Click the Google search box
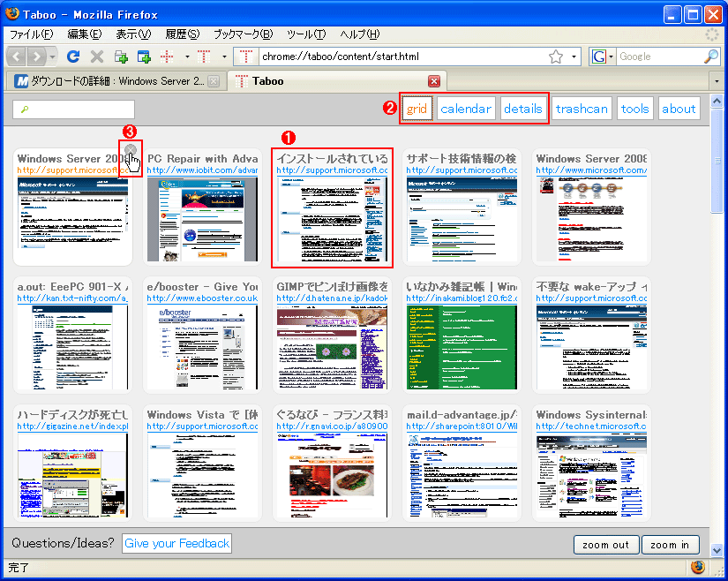Viewport: 728px width, 581px height. click(659, 57)
